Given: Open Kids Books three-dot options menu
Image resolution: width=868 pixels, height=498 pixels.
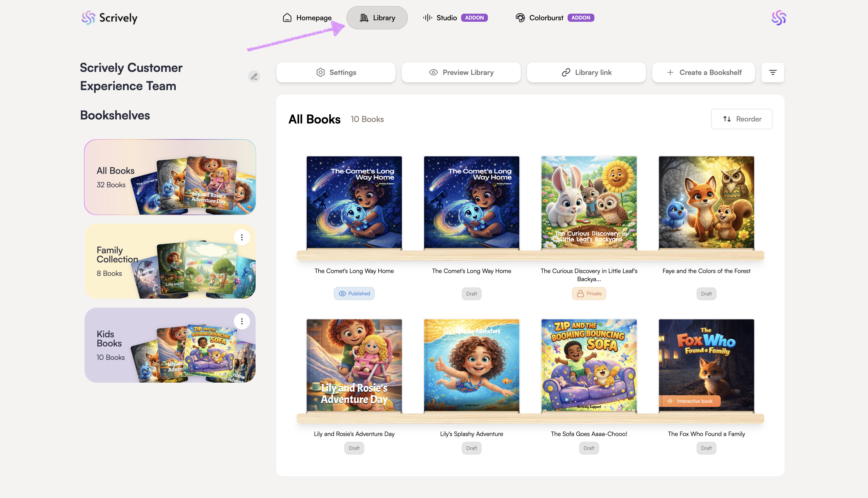Looking at the screenshot, I should (242, 321).
